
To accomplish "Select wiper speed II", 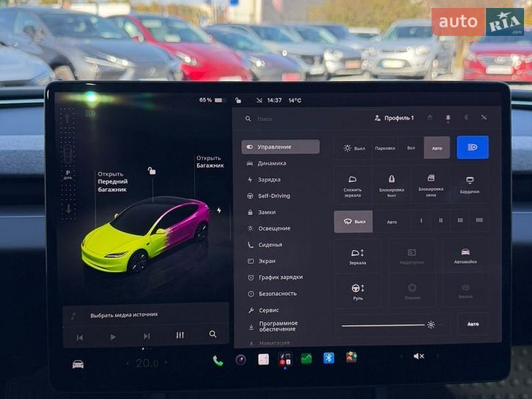I will pyautogui.click(x=440, y=221).
